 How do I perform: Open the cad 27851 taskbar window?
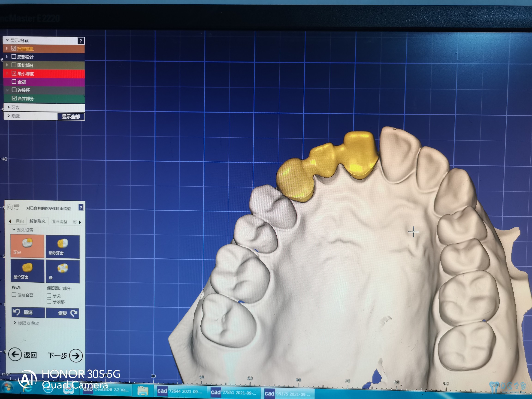(x=233, y=392)
